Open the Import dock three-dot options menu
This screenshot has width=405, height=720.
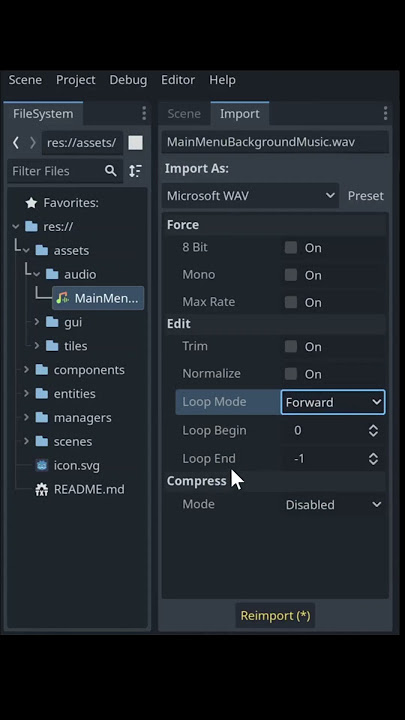[x=385, y=113]
